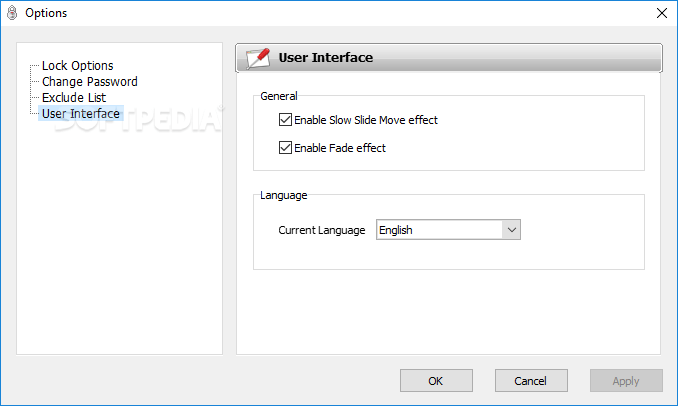Go to Exclude List settings

pos(74,98)
